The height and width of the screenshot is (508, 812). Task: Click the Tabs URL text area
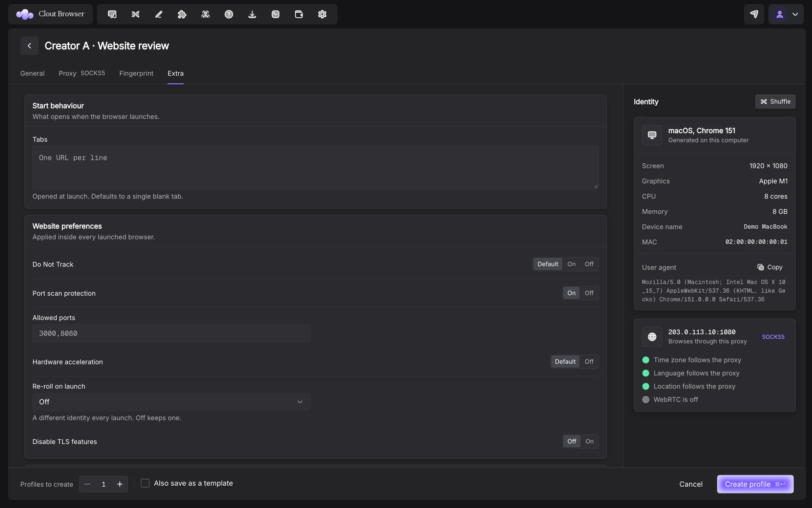tap(315, 167)
